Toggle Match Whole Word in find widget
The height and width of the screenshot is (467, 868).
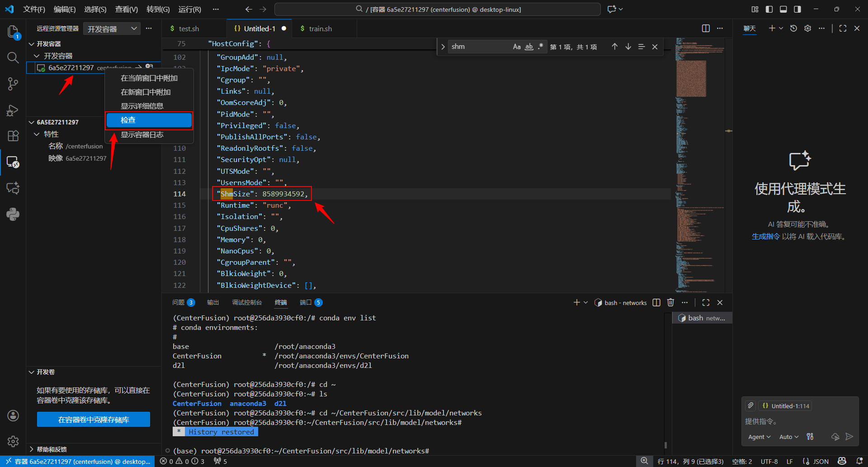click(x=528, y=47)
